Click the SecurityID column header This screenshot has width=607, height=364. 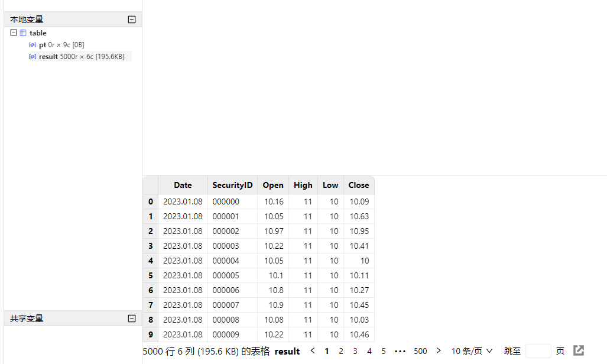pos(232,185)
